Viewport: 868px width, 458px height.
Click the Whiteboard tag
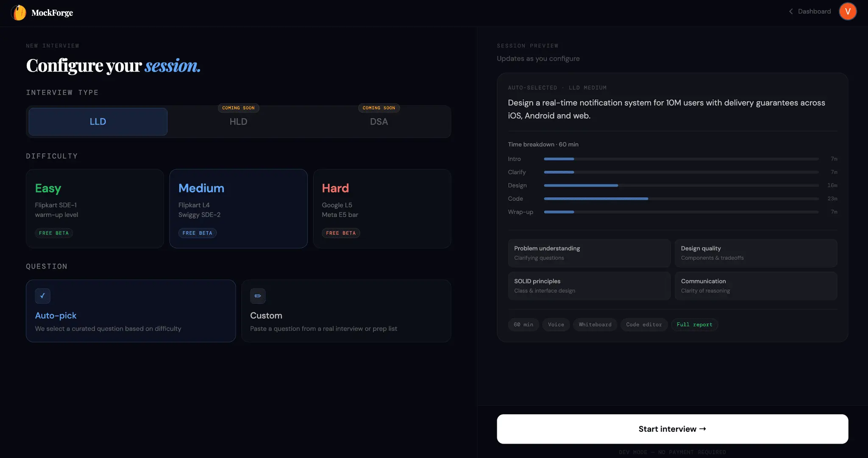595,325
